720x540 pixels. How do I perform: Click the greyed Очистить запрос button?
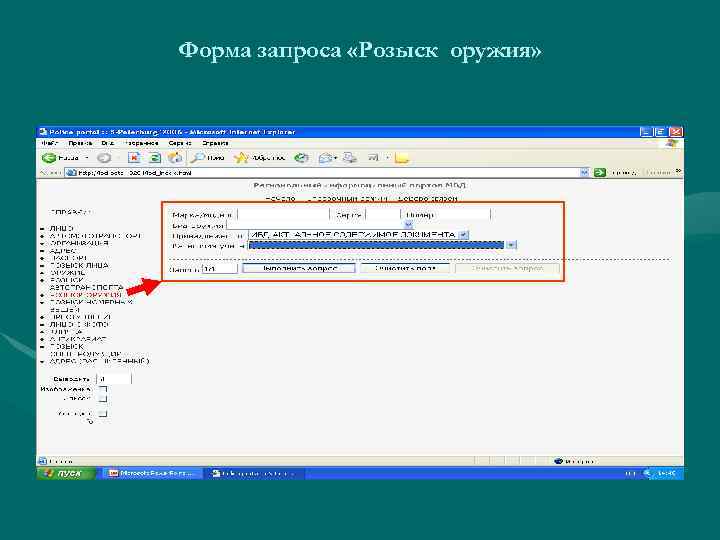pyautogui.click(x=507, y=268)
